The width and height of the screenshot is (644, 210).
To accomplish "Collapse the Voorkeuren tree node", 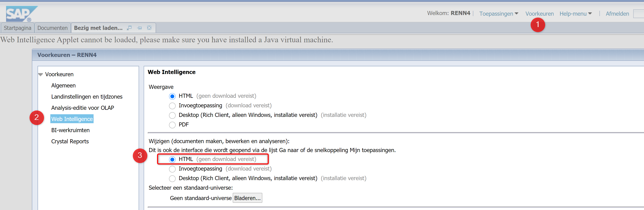I will point(41,75).
